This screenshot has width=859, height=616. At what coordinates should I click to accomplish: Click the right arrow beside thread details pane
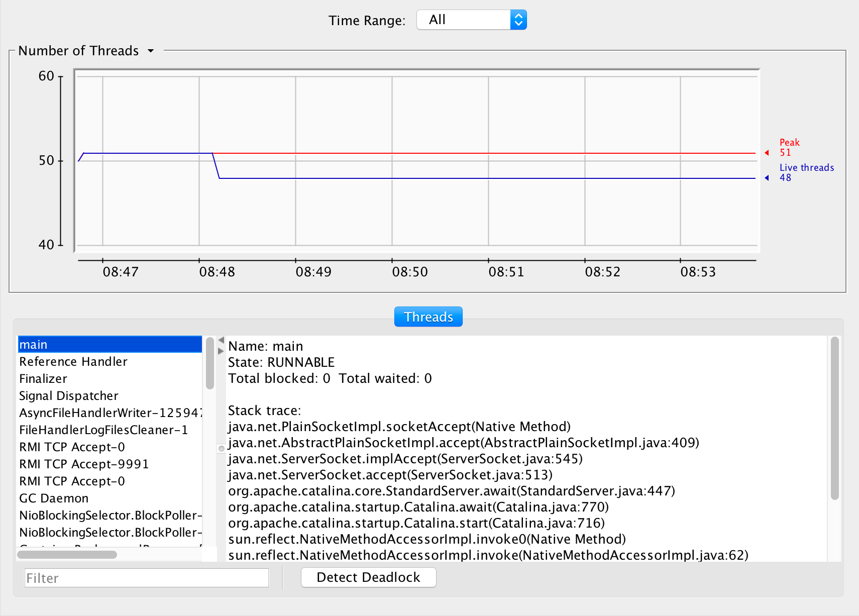click(x=221, y=350)
